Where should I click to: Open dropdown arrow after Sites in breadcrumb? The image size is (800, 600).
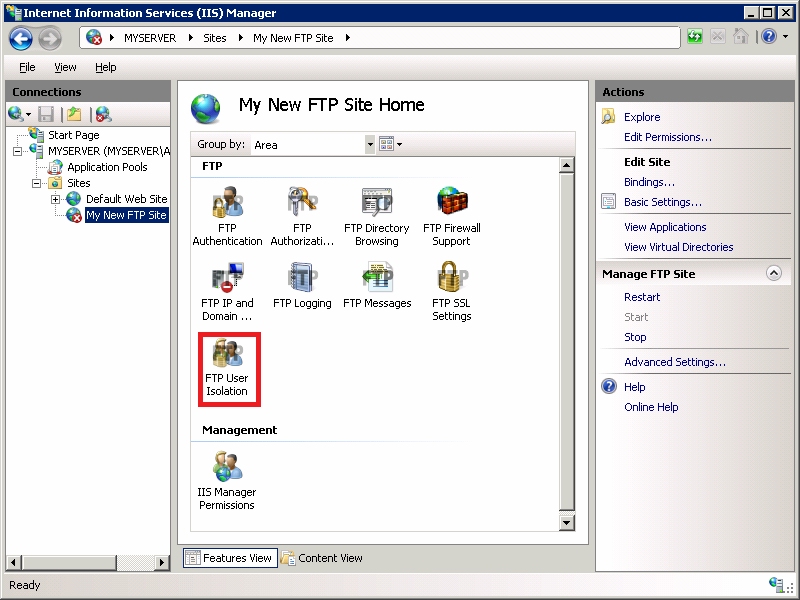241,37
